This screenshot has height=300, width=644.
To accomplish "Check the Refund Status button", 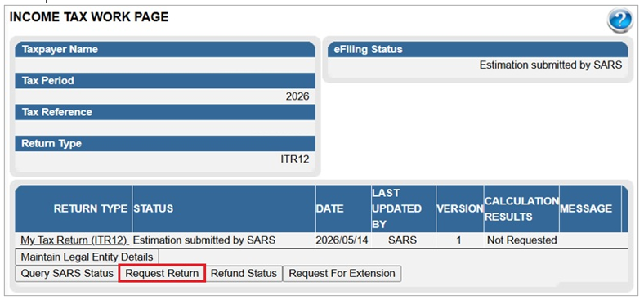I will 244,273.
